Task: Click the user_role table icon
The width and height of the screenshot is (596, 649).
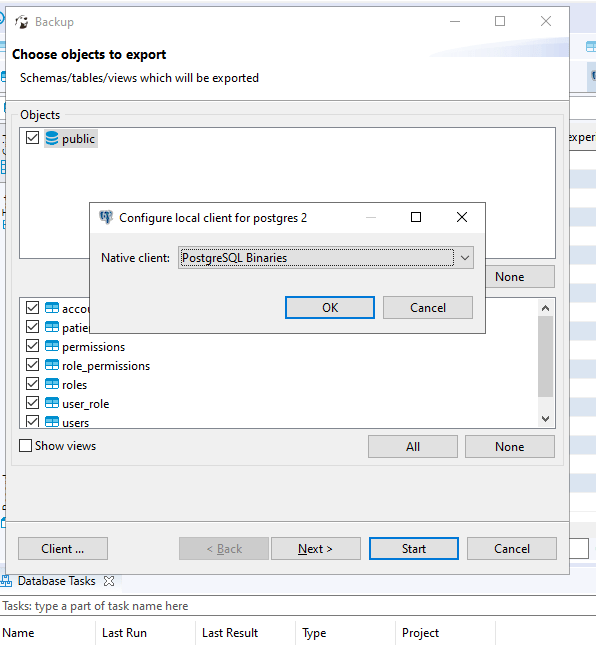Action: tap(52, 403)
